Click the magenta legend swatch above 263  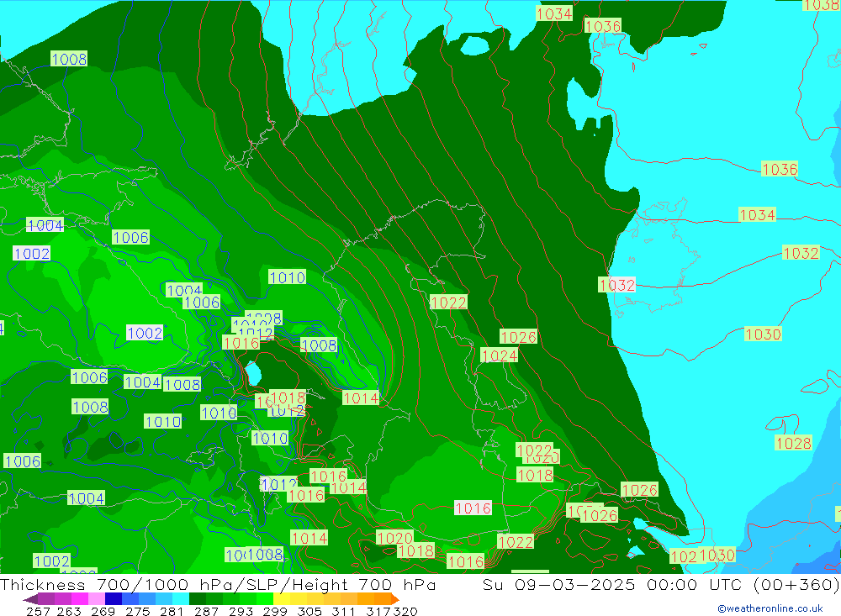click(x=80, y=599)
